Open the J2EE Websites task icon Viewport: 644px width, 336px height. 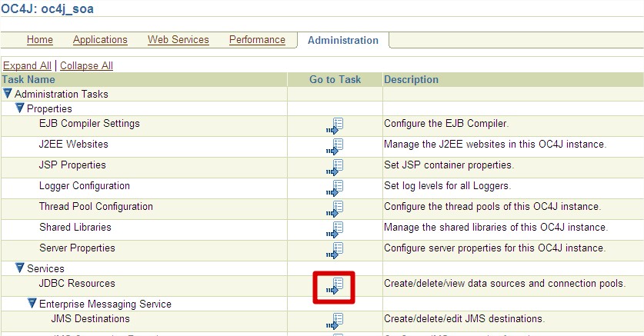(335, 147)
